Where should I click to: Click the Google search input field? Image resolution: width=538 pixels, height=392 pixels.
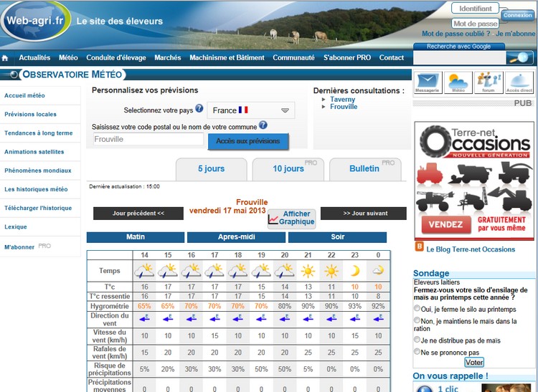click(459, 58)
